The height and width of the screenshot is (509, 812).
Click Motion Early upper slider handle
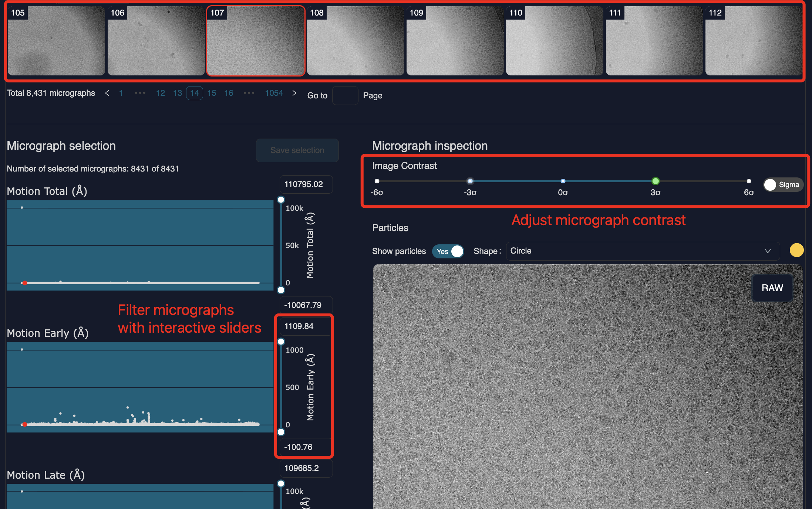click(281, 342)
